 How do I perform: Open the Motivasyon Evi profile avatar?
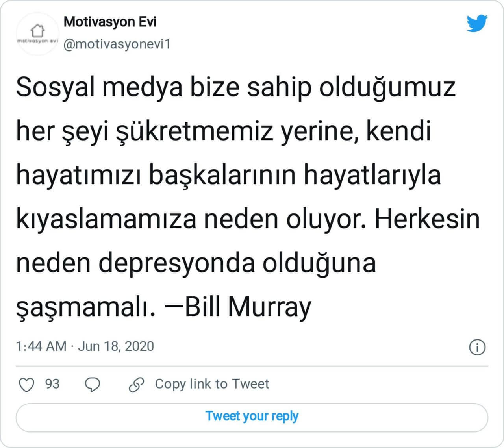(x=38, y=34)
